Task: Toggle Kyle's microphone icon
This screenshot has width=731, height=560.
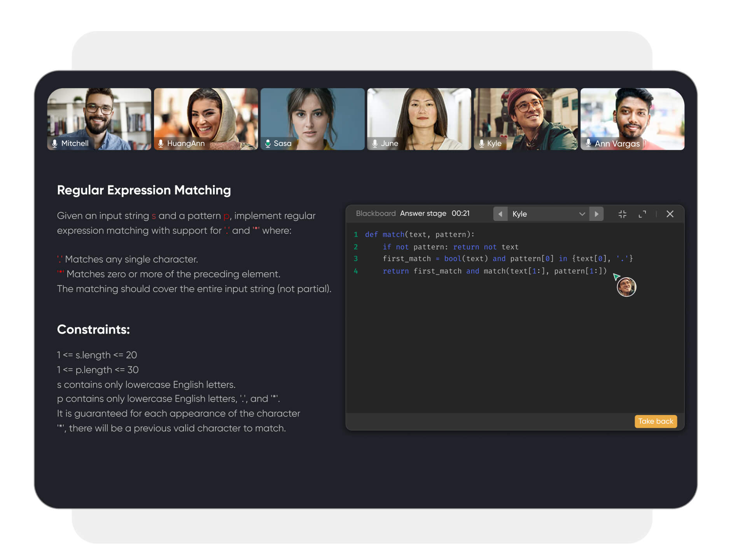Action: point(481,143)
